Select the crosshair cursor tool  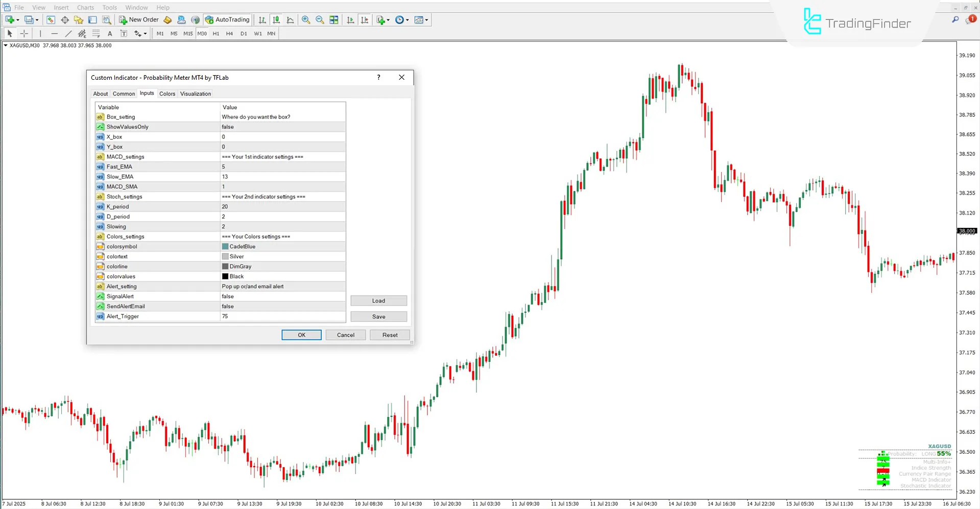click(x=24, y=34)
